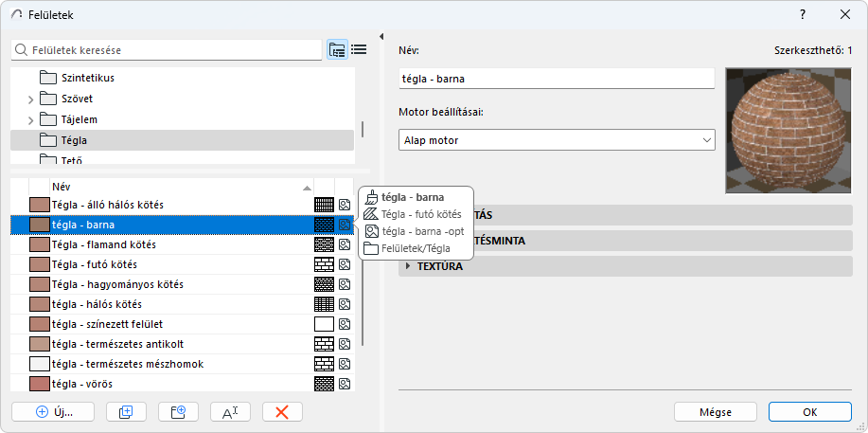Click the help question mark icon
Screen dimensions: 868x433
803,14
